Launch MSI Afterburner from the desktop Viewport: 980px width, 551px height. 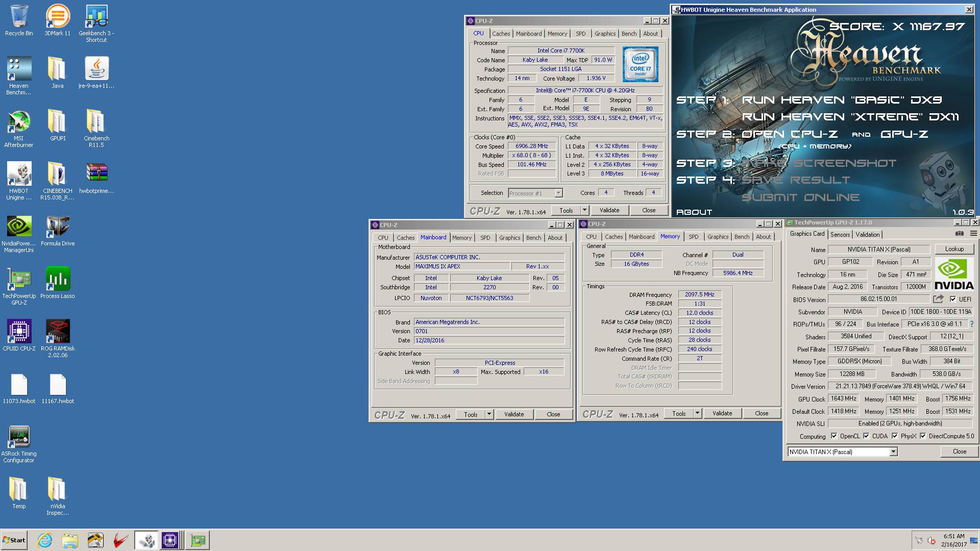(x=19, y=128)
